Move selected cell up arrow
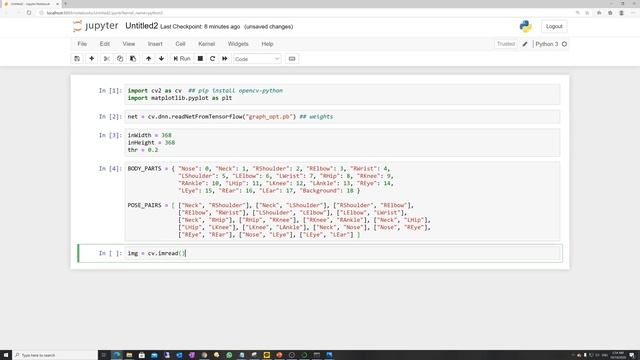 [148, 59]
